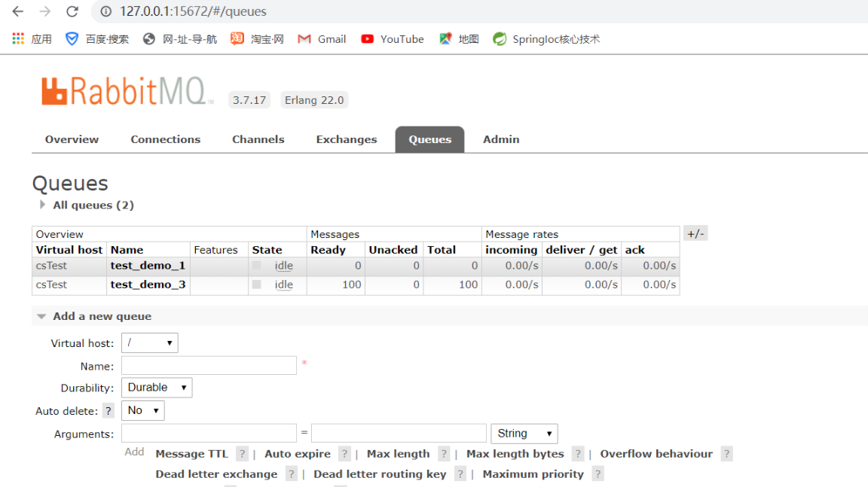Open the Durability dropdown
Screen dimensions: 868x487
click(157, 388)
